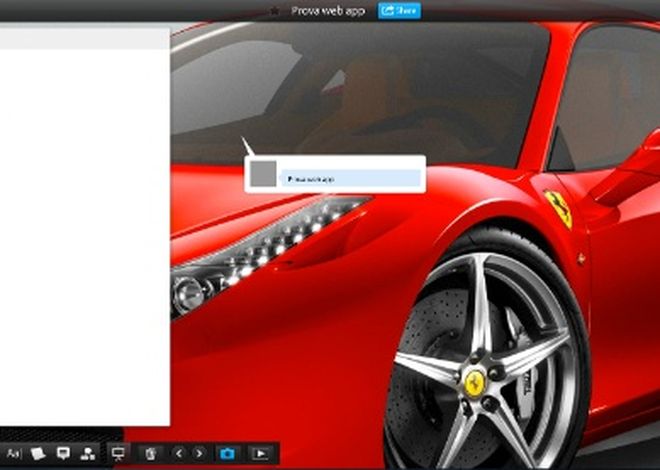The height and width of the screenshot is (470, 660).
Task: Go to the next frame arrow
Action: 199,453
